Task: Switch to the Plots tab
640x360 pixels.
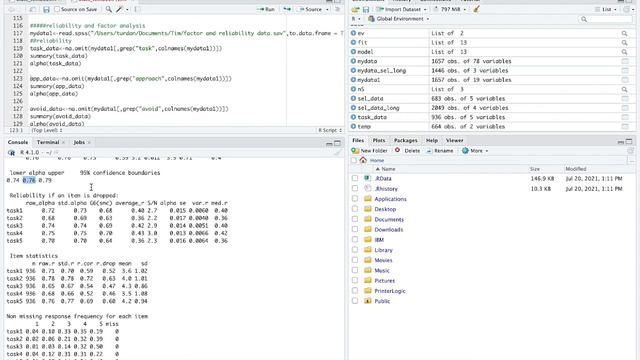Action: pos(378,140)
